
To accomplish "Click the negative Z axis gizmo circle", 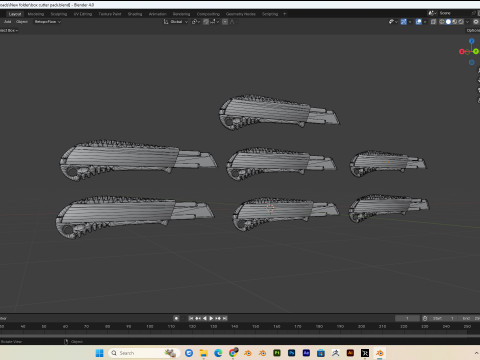I will 471,62.
